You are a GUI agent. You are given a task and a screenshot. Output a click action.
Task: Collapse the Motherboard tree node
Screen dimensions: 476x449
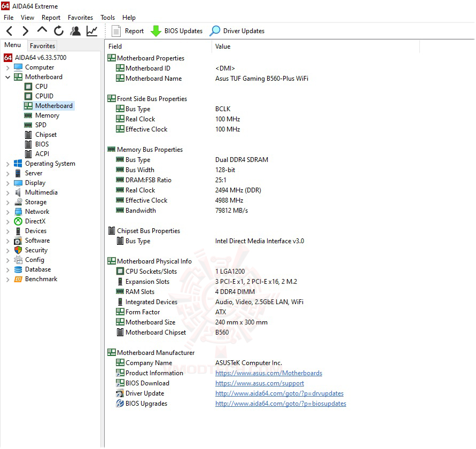point(8,77)
